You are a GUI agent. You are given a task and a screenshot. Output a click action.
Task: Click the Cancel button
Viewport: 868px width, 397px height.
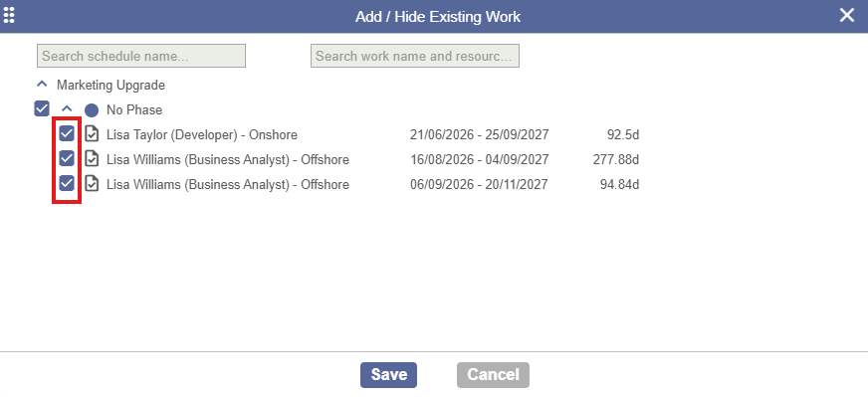pos(494,375)
